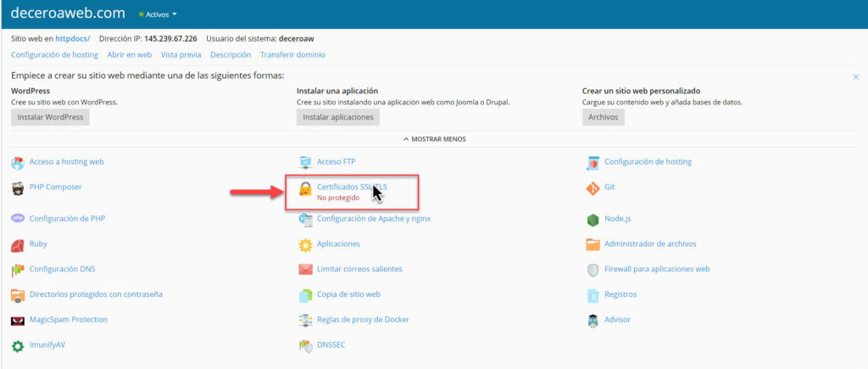Click the PHP Composer icon
Viewport: 868px width, 369px height.
coord(18,188)
